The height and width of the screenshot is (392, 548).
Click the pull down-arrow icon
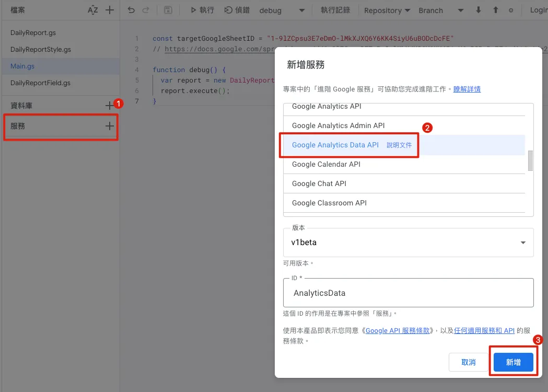click(479, 10)
